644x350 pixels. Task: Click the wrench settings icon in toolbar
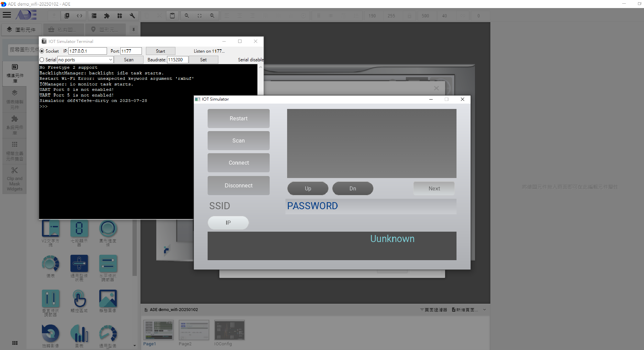tap(132, 16)
